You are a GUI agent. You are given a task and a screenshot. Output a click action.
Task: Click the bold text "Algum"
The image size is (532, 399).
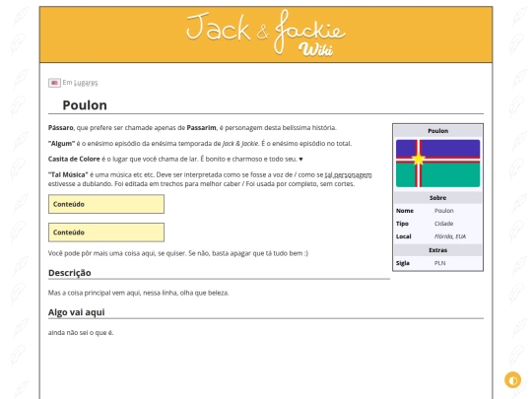coord(61,144)
